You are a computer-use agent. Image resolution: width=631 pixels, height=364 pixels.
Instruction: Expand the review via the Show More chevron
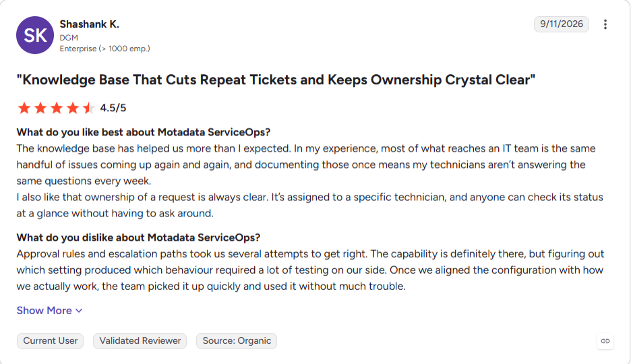(x=79, y=311)
